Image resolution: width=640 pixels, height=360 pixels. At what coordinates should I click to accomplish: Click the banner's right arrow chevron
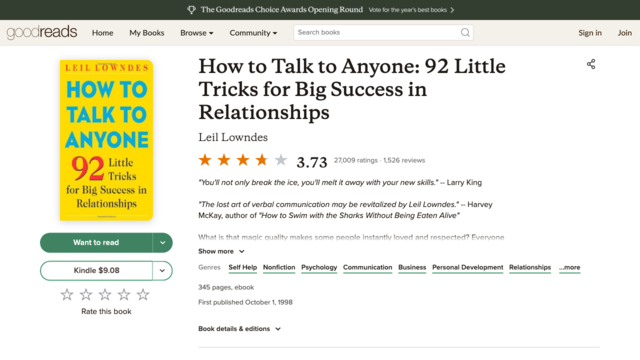(452, 10)
